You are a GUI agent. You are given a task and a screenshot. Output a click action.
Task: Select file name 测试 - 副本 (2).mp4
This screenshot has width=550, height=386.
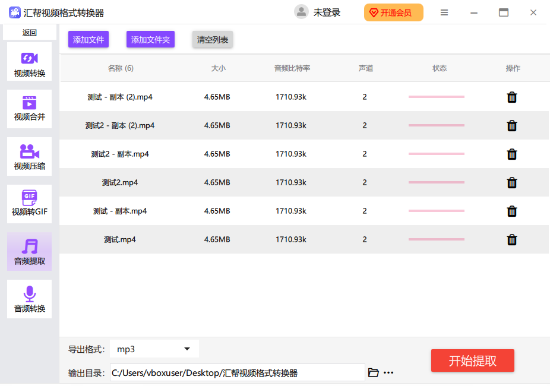[120, 97]
